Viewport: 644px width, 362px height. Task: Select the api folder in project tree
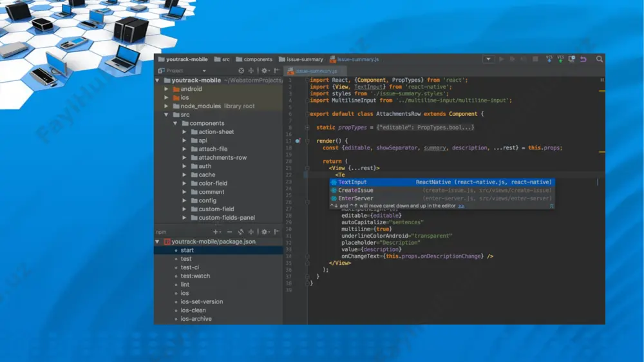[x=203, y=140]
